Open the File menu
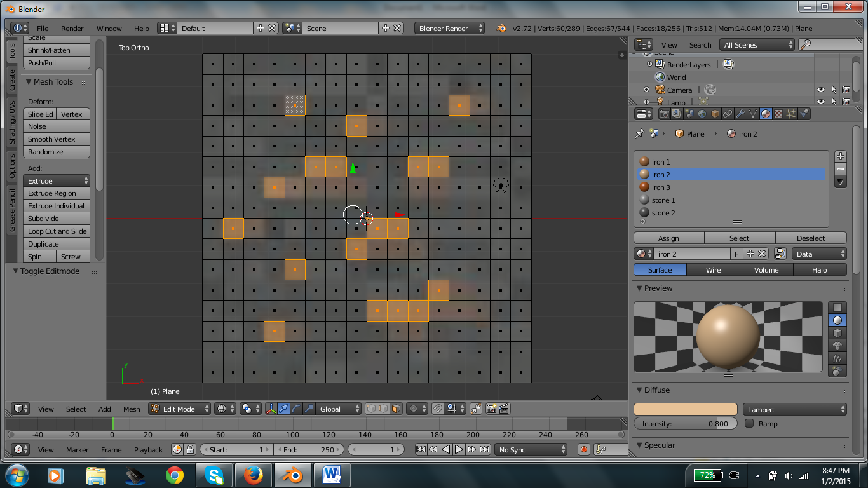The height and width of the screenshot is (488, 868). (43, 29)
